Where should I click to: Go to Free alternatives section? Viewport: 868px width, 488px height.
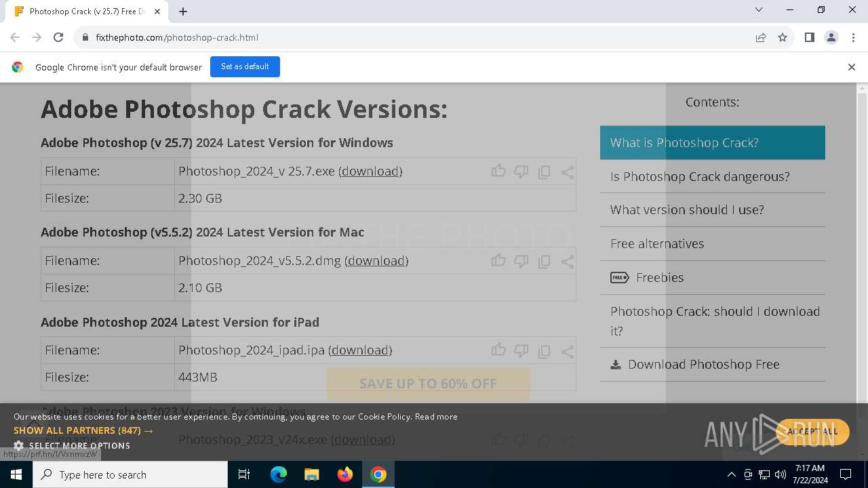pyautogui.click(x=713, y=243)
